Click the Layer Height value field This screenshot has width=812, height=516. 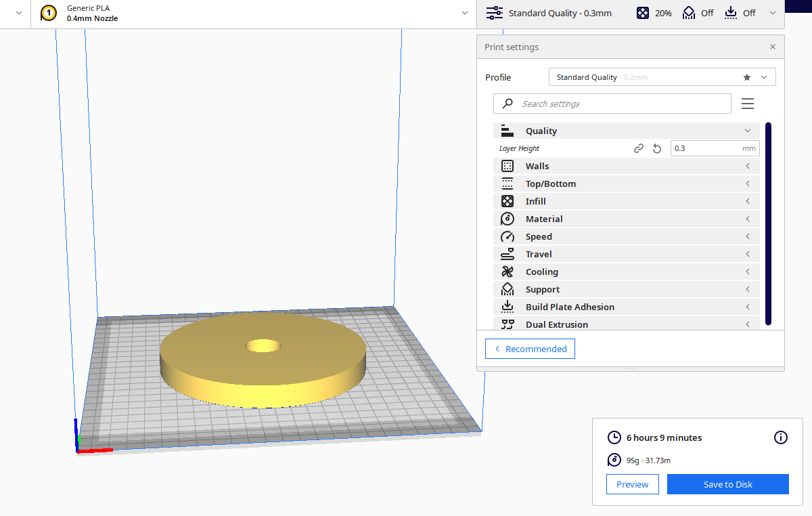pyautogui.click(x=715, y=148)
